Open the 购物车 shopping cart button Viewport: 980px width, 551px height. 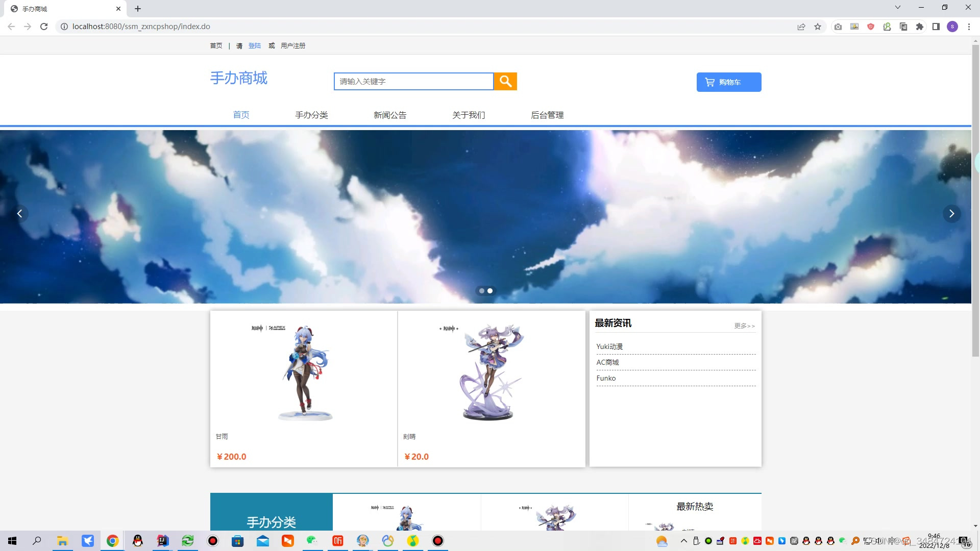tap(729, 82)
